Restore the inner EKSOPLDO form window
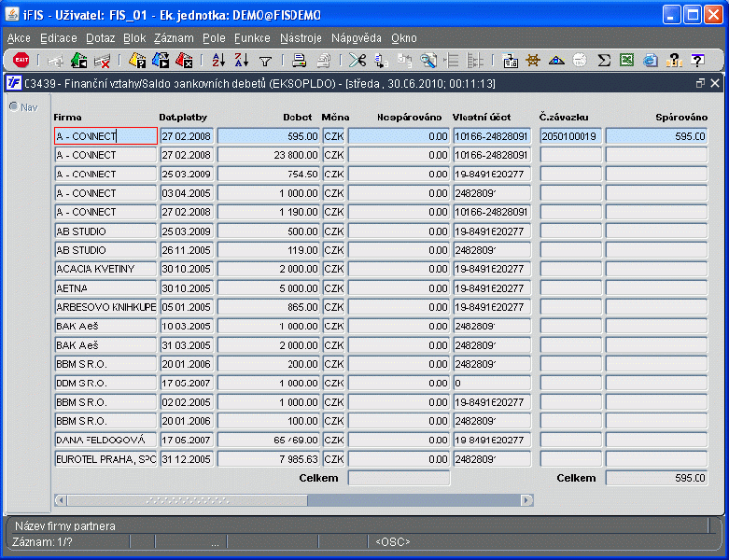 [x=700, y=83]
